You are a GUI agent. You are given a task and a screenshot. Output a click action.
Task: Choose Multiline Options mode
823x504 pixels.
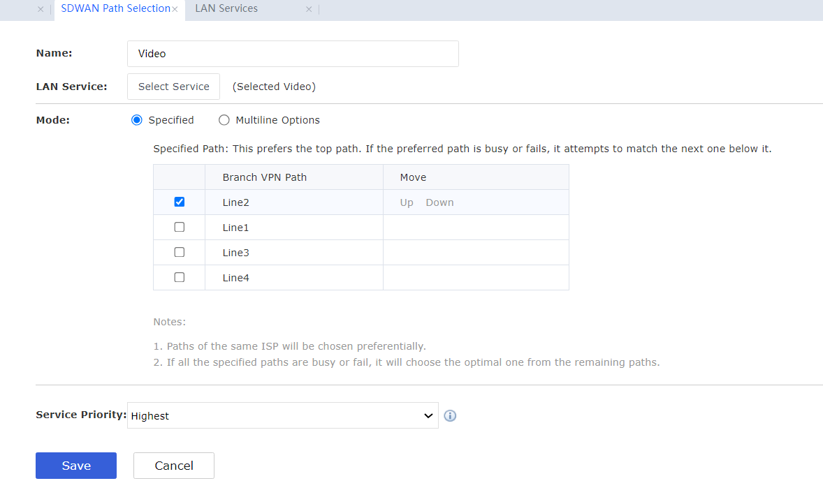coord(224,120)
